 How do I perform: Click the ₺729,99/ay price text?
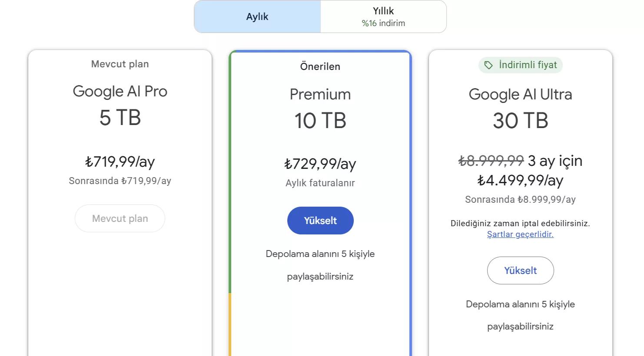pyautogui.click(x=320, y=164)
